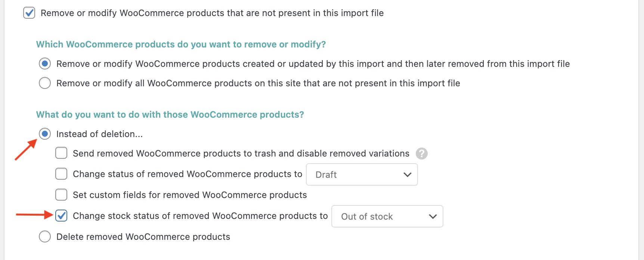Click the Delete removed WooCommerce products label

tap(143, 237)
